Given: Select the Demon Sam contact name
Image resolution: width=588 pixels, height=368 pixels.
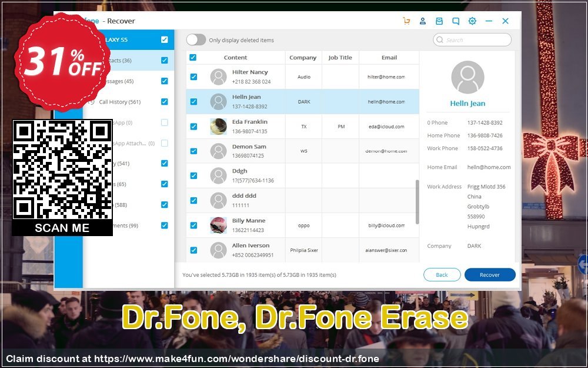Looking at the screenshot, I should (x=249, y=147).
